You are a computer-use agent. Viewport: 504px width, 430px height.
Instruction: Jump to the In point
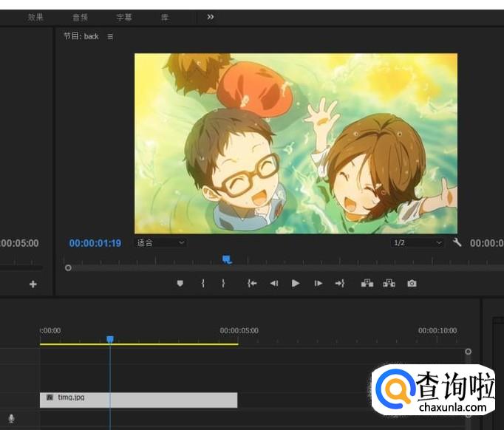pos(252,283)
